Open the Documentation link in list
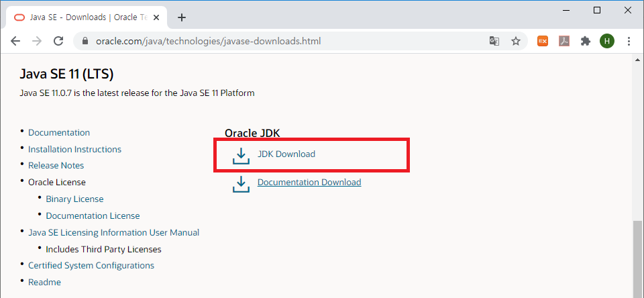 (59, 132)
